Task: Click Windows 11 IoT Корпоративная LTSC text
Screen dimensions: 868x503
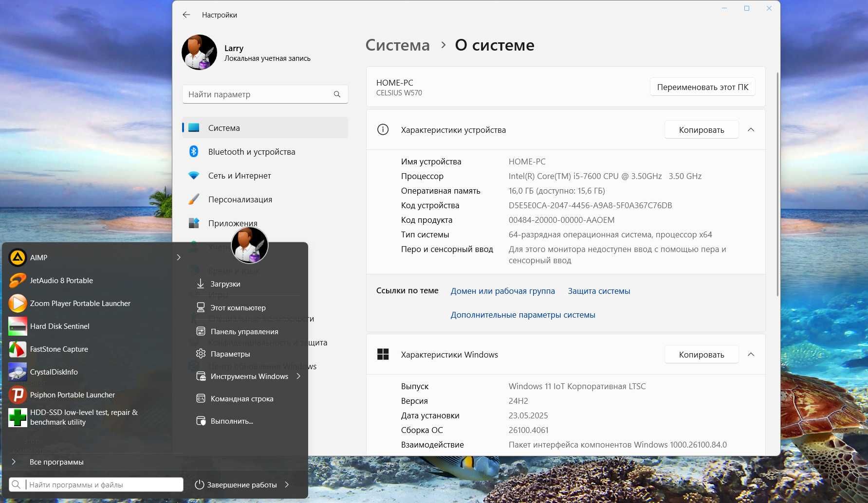Action: pos(577,386)
